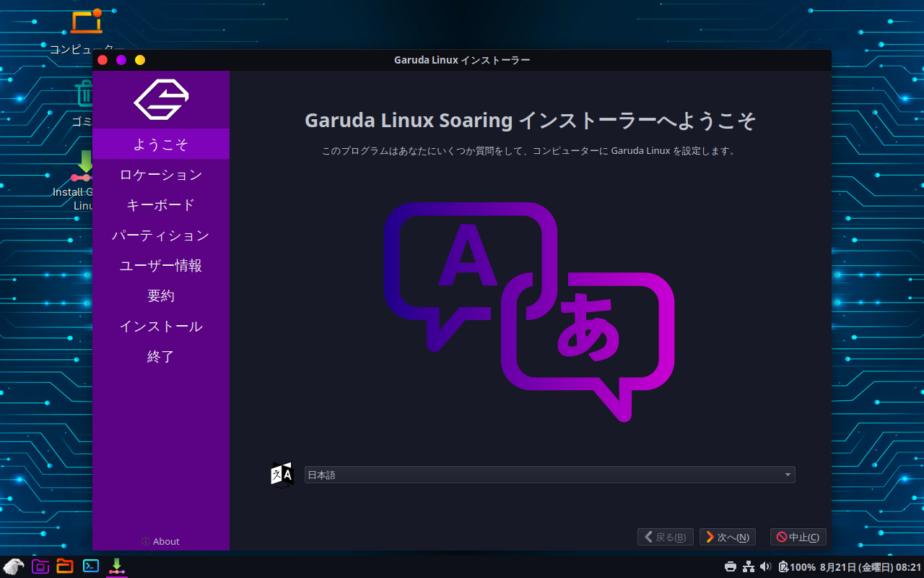Cancel installation with 中止(C) button
This screenshot has height=578, width=924.
[798, 537]
